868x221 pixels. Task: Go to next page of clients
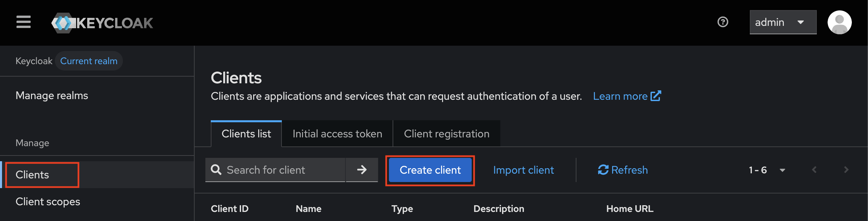click(846, 170)
